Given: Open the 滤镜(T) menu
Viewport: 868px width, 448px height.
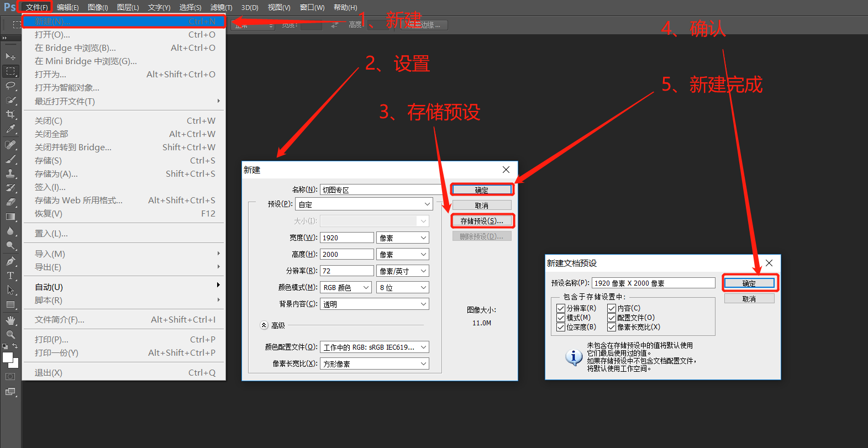Looking at the screenshot, I should click(222, 7).
